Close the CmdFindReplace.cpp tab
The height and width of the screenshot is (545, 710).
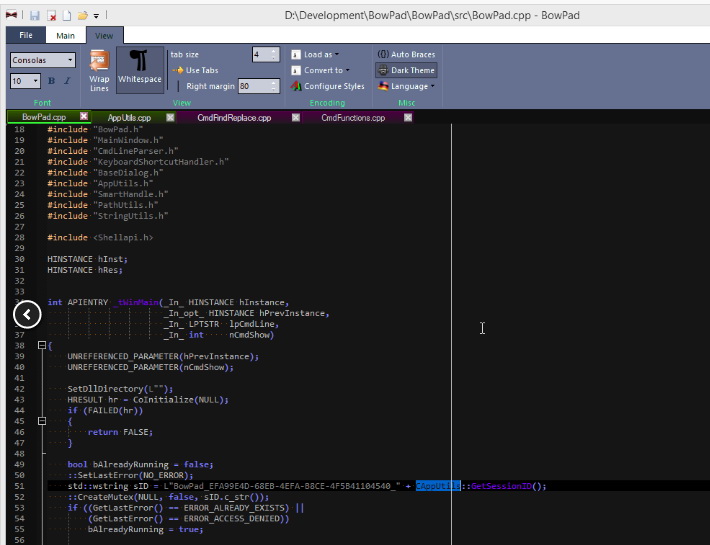[x=294, y=117]
